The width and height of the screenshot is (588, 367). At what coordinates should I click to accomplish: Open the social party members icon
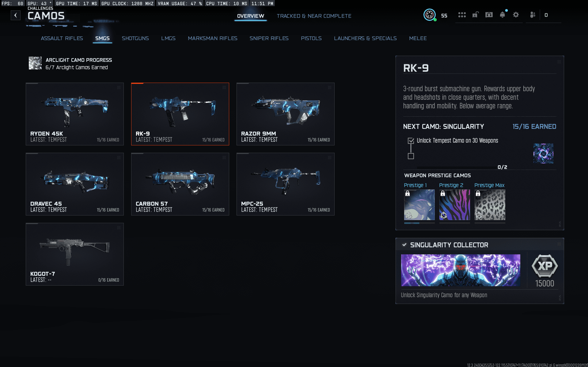(x=533, y=15)
